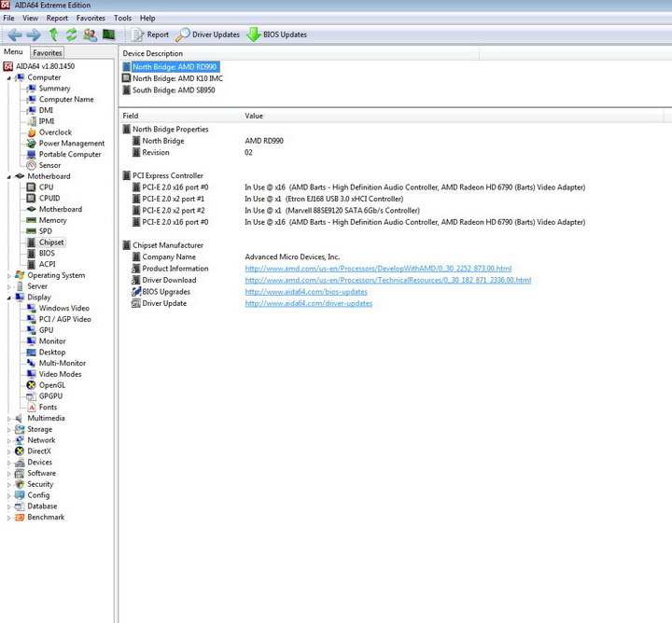The image size is (672, 623).
Task: Click the Value column header
Action: (x=452, y=116)
